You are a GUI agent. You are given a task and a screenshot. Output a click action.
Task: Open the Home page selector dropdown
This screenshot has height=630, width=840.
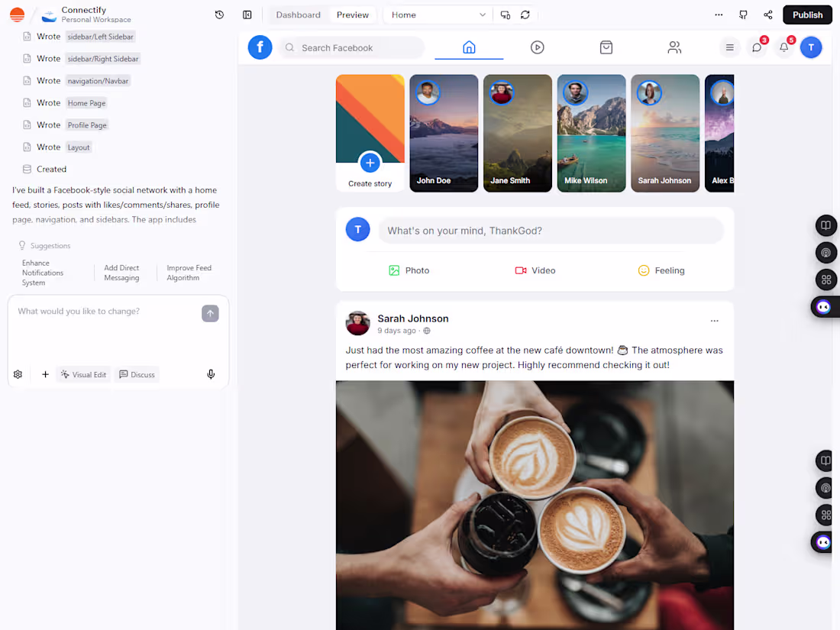click(438, 15)
